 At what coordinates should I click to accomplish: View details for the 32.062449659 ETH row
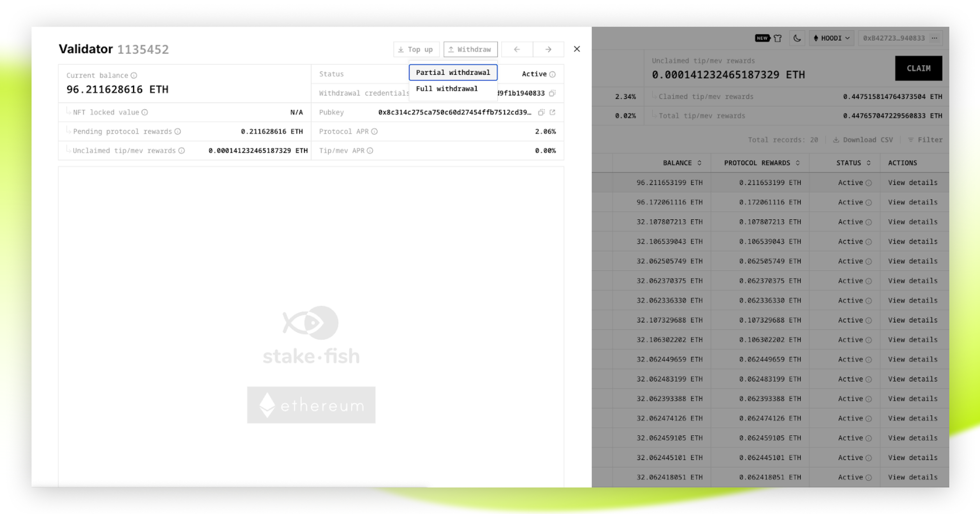point(913,359)
